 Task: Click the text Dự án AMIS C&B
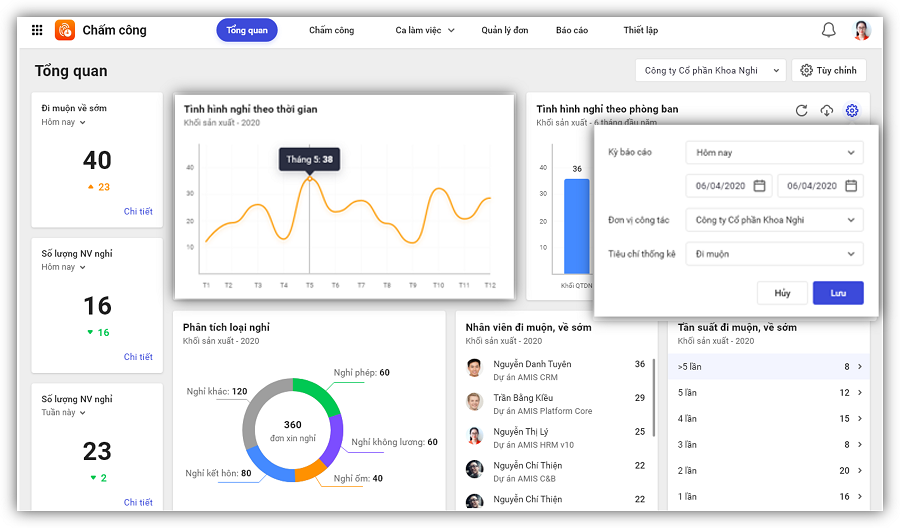pos(524,479)
